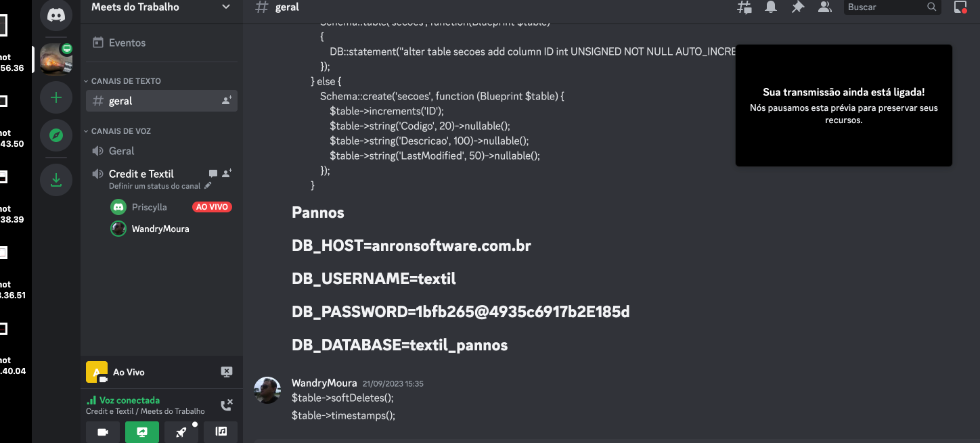This screenshot has height=443, width=980.
Task: Open the inbox icon beside search
Action: click(960, 7)
